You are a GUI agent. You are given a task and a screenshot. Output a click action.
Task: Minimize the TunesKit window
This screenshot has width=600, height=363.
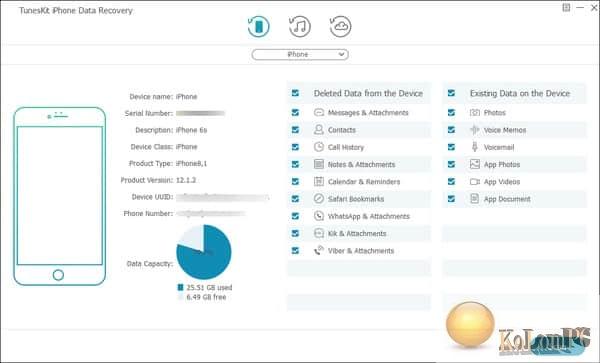point(580,7)
